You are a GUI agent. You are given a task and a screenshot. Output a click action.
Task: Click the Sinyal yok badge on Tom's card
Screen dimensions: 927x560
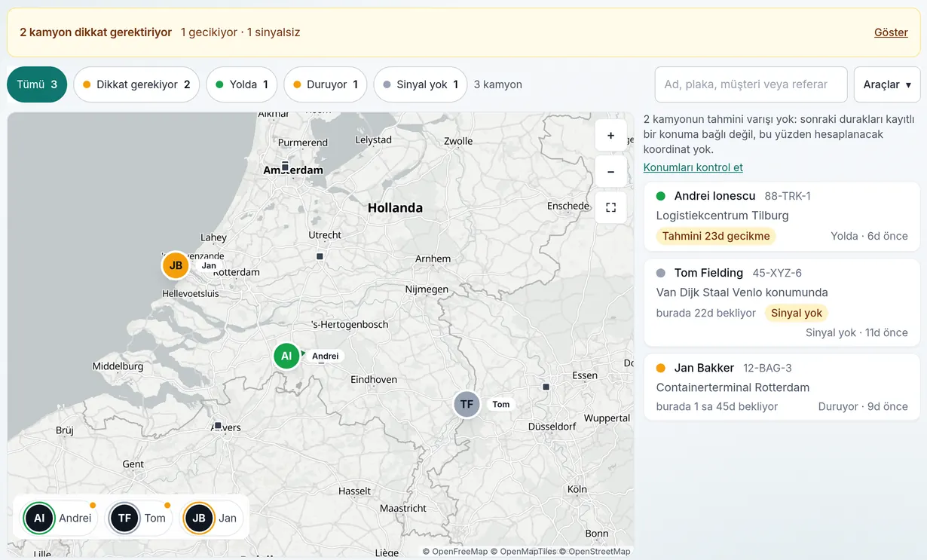pos(797,313)
